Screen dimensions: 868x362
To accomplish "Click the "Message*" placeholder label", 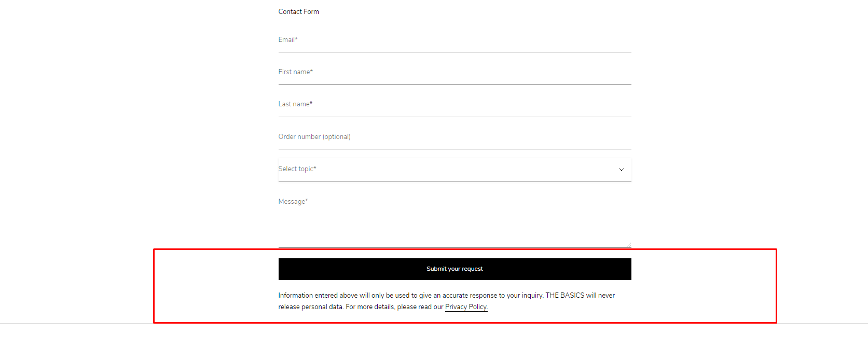I will (x=293, y=202).
